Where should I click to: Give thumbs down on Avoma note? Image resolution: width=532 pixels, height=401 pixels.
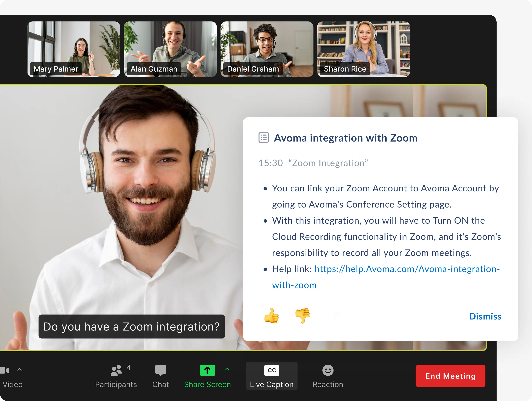click(302, 316)
